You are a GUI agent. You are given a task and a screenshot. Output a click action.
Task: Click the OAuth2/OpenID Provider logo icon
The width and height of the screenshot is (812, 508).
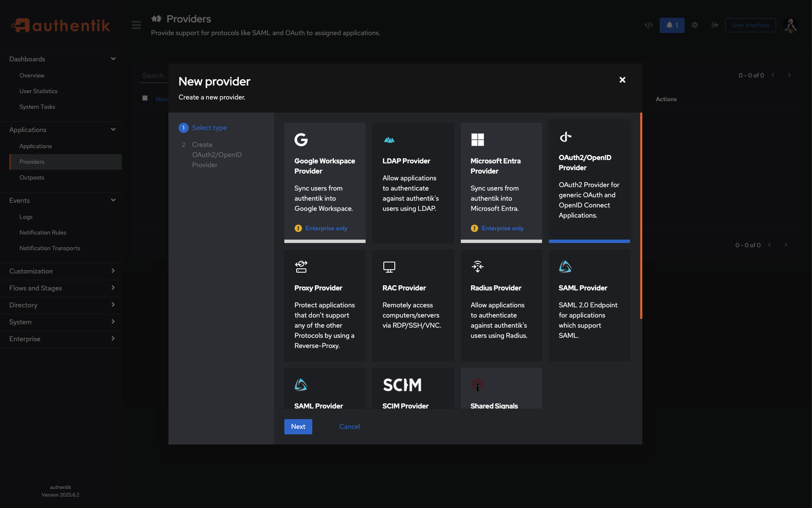tap(565, 137)
